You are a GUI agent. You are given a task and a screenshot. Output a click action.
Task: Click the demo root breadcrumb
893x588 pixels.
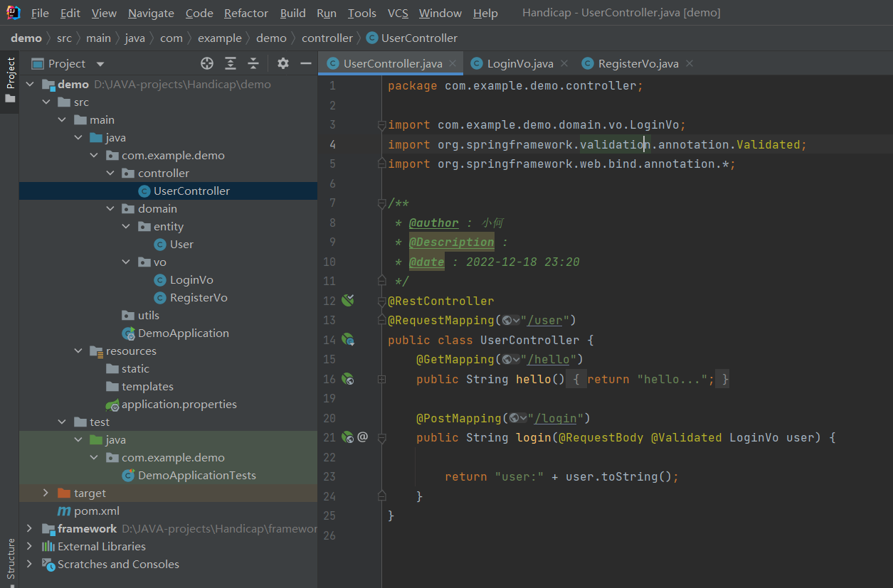(x=26, y=38)
